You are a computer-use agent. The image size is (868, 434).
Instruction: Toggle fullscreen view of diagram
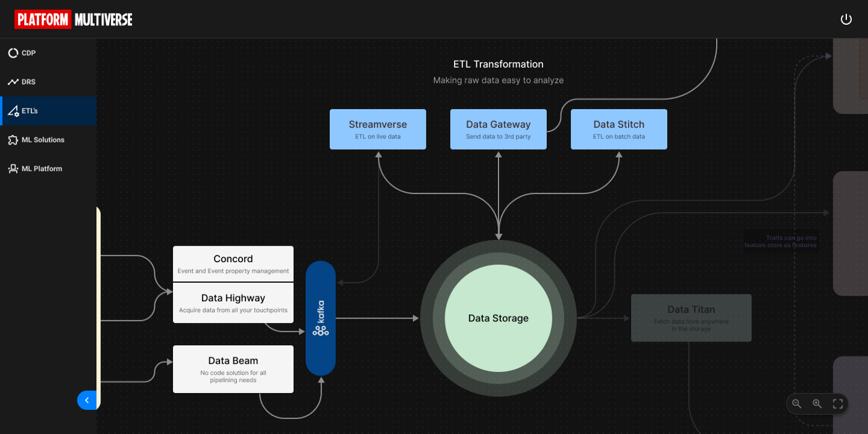pyautogui.click(x=838, y=404)
